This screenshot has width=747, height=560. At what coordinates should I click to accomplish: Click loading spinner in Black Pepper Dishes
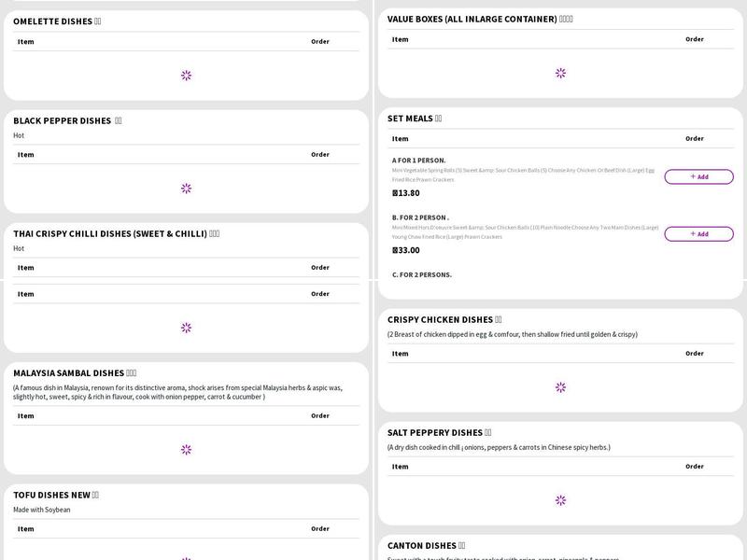[186, 189]
